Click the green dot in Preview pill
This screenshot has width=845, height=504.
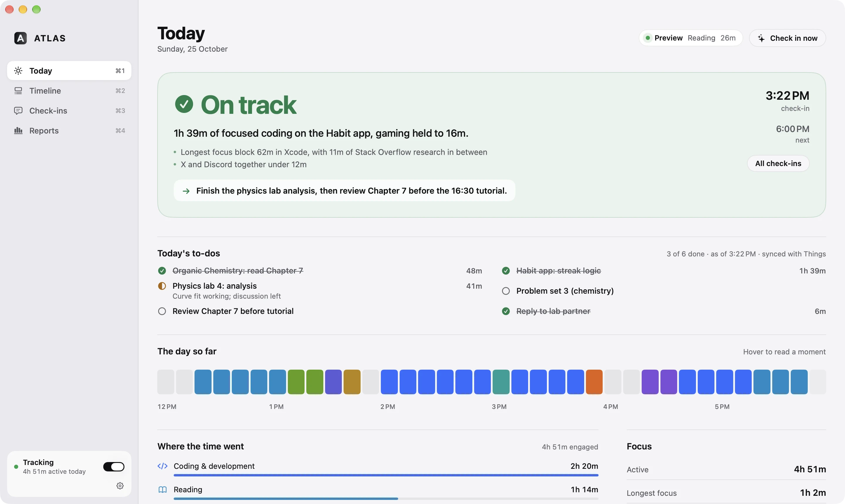(648, 38)
